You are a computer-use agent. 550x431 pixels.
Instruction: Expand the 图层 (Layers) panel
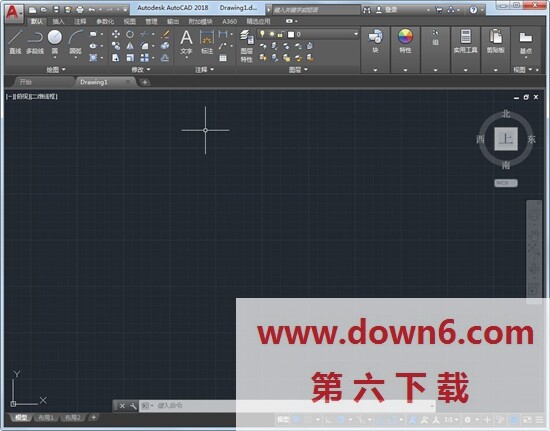[x=298, y=70]
